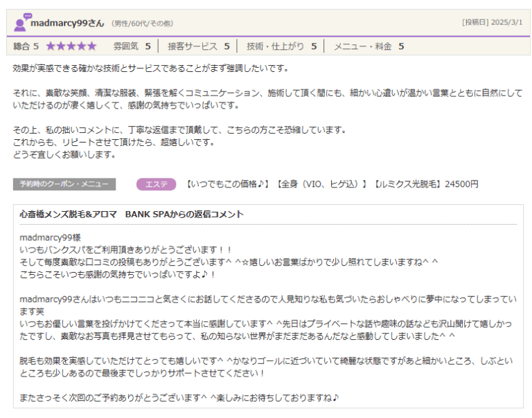Click the reply line またさっそく次回のご予約
The height and width of the screenshot is (418, 532).
click(179, 397)
